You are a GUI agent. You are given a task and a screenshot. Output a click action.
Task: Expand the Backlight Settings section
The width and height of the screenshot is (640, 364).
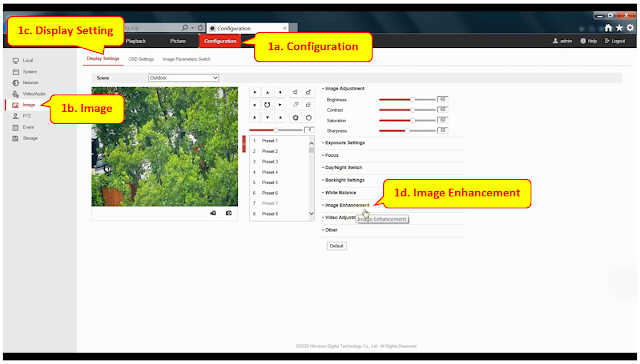pyautogui.click(x=344, y=180)
